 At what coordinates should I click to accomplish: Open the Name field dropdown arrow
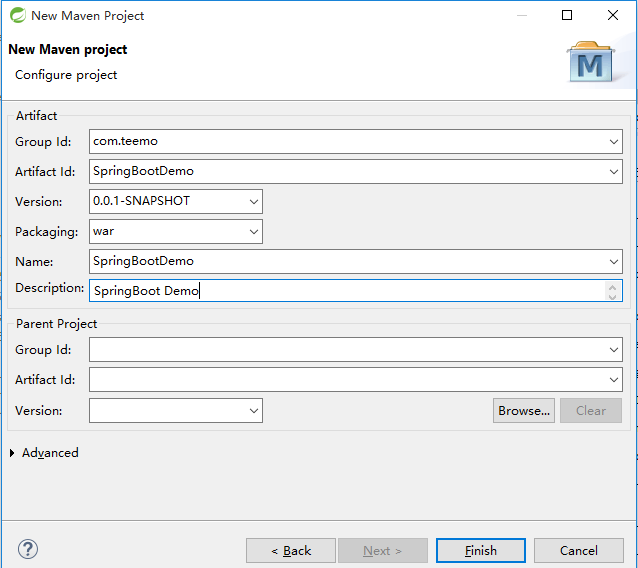[x=614, y=262]
